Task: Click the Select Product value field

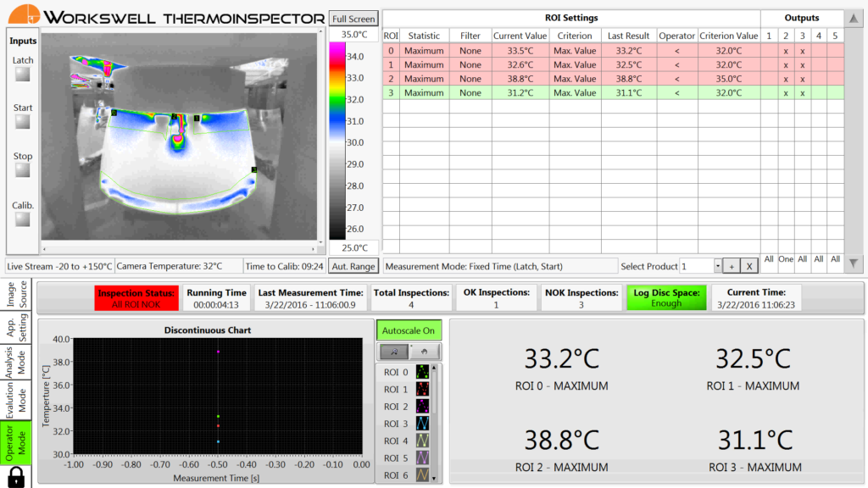Action: pyautogui.click(x=697, y=266)
